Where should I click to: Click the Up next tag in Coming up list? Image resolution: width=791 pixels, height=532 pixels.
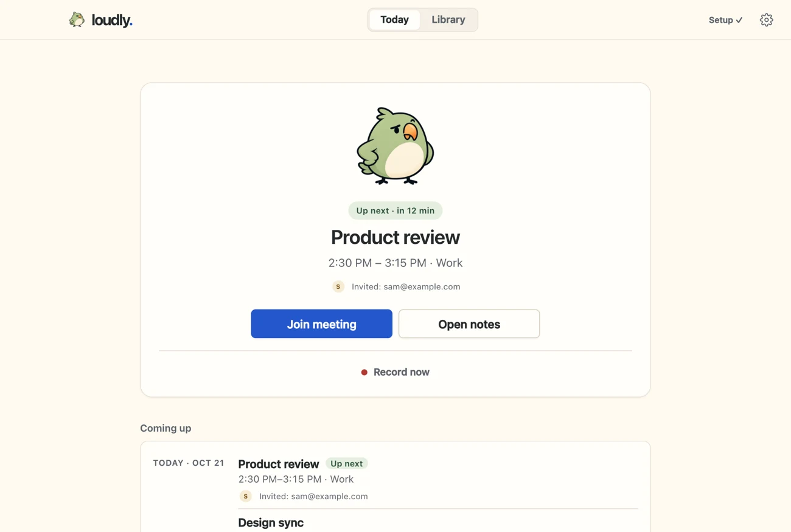pos(347,463)
